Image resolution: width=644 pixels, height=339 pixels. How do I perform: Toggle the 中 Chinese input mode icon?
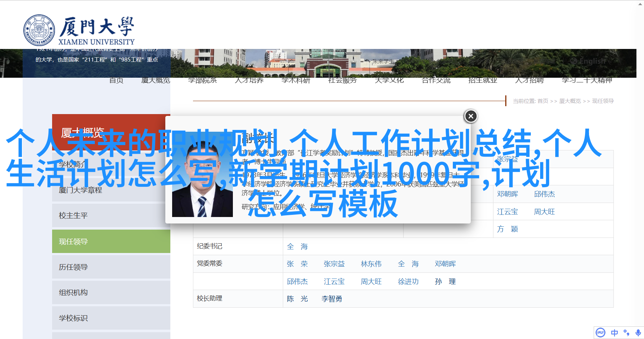(615, 333)
